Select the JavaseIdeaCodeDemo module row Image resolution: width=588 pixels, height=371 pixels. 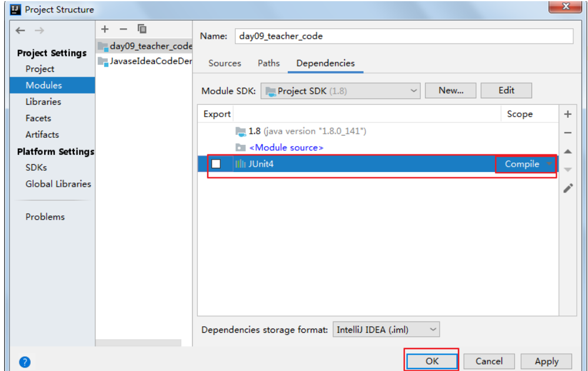[x=144, y=61]
